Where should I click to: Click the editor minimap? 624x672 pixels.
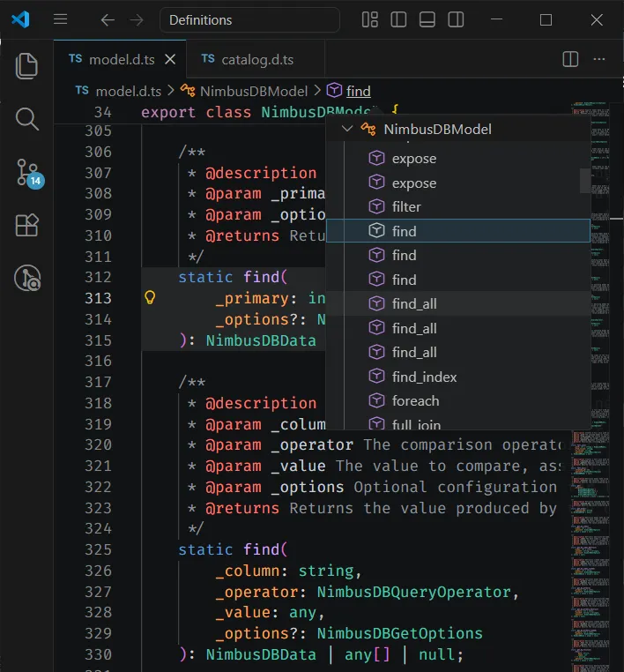[591, 385]
